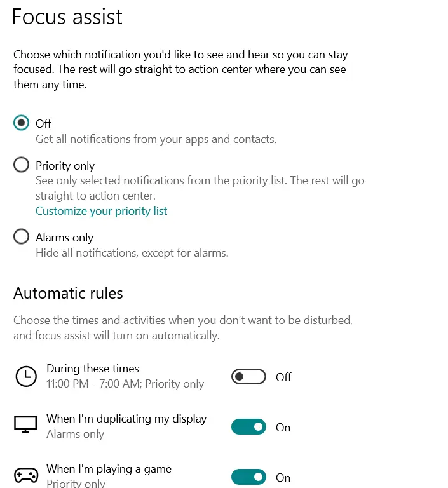The height and width of the screenshot is (488, 448).
Task: Open the When I'm playing a game rule
Action: point(109,470)
